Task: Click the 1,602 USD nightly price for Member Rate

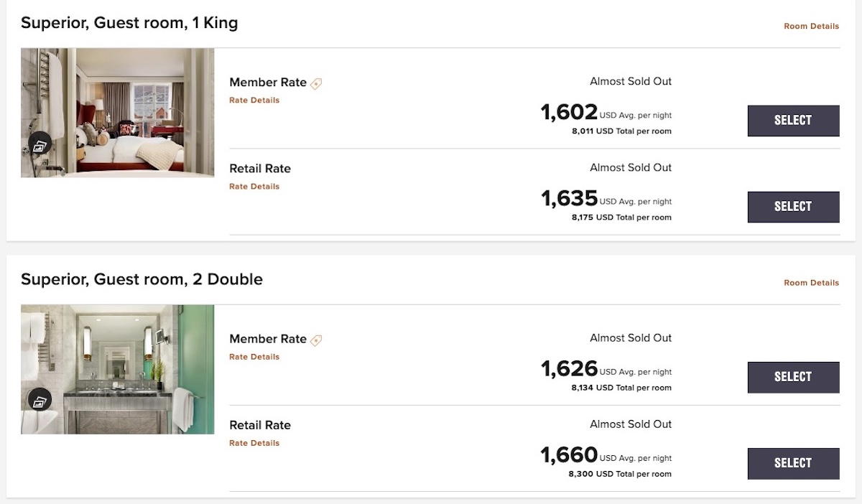Action: [567, 111]
